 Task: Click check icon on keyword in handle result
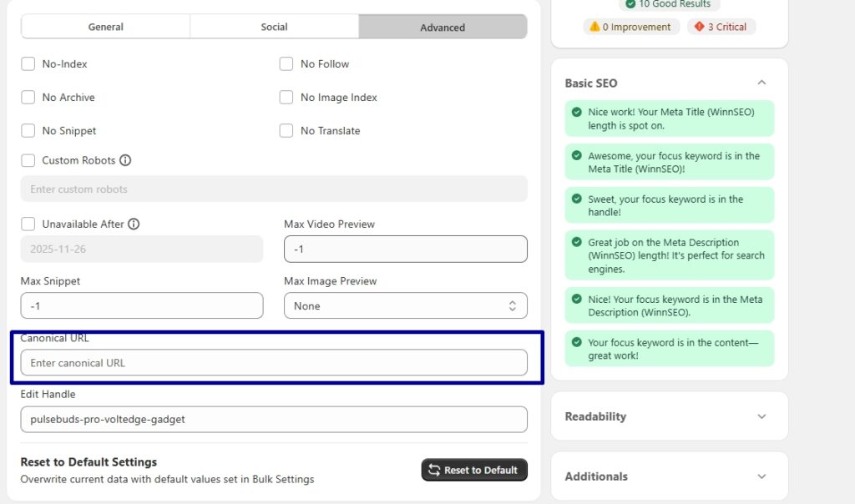coord(576,199)
